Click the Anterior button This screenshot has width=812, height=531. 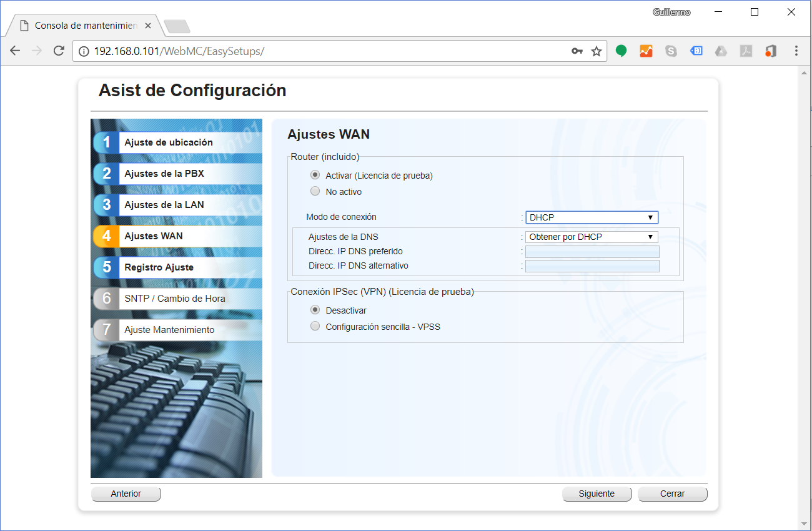pos(126,494)
